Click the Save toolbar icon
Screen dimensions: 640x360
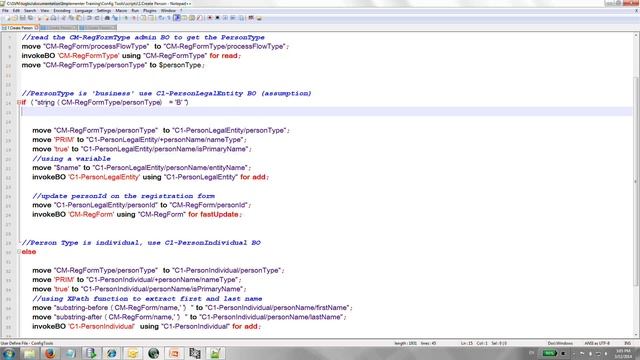click(x=22, y=18)
